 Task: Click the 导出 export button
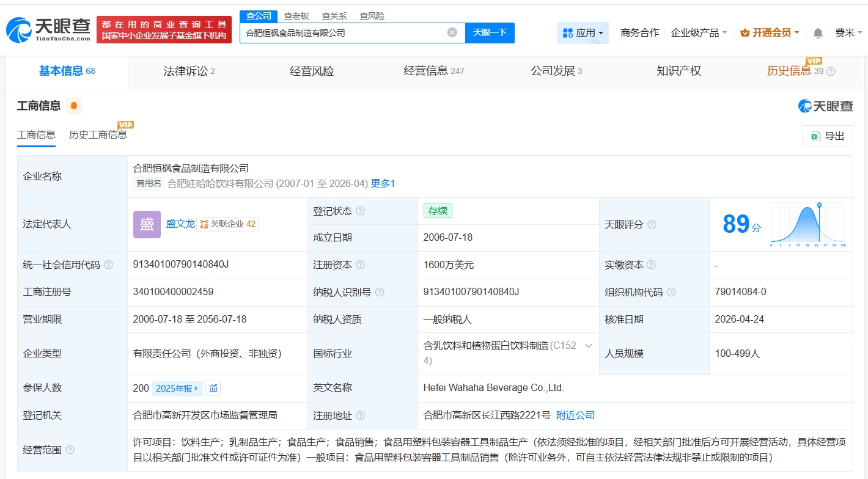click(x=828, y=136)
